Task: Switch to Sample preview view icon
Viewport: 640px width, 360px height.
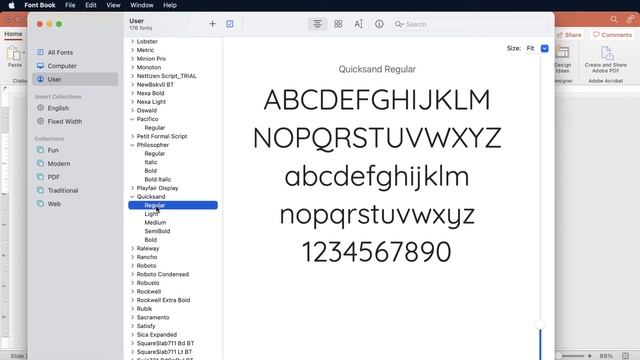Action: [x=317, y=24]
